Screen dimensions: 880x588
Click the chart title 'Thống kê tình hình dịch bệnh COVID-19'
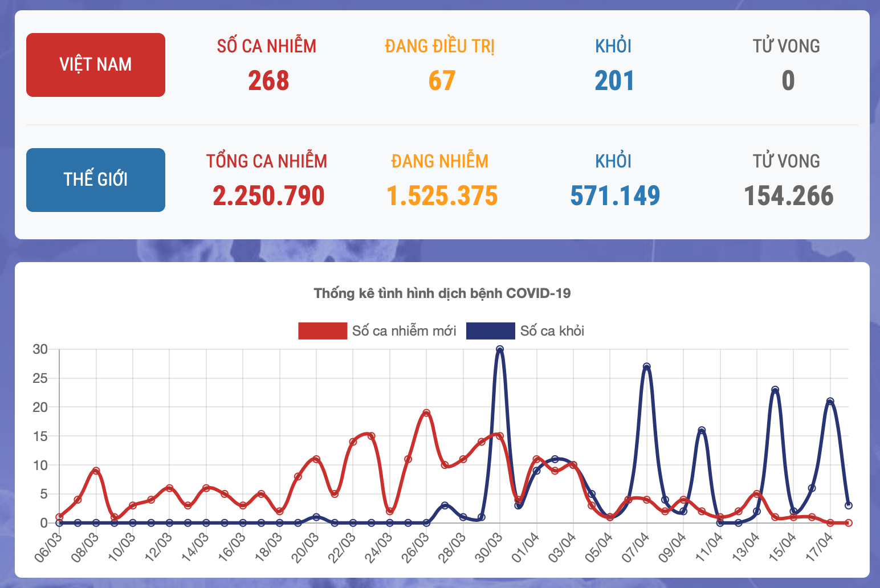coord(442,293)
